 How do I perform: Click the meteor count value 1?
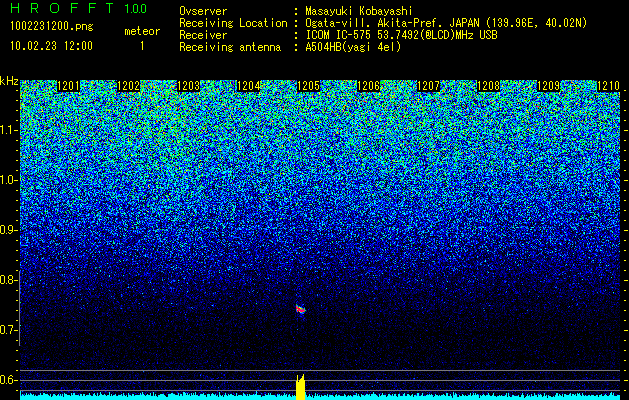pos(142,46)
